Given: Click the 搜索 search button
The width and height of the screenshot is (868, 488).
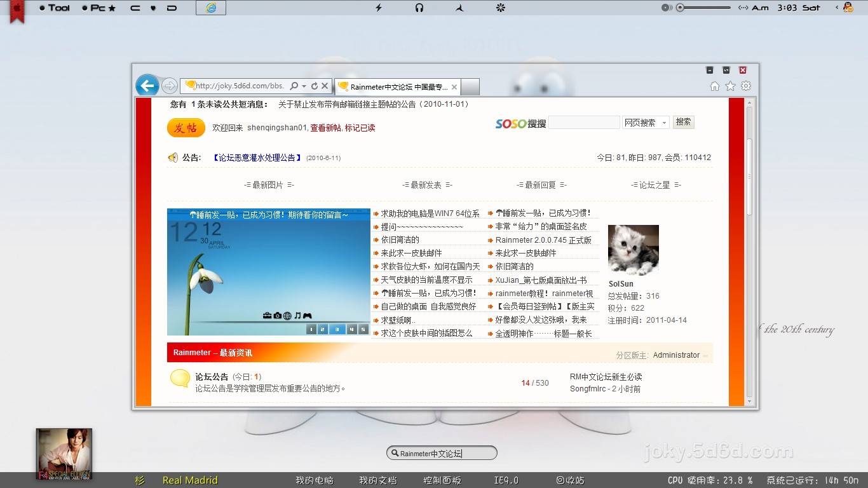Looking at the screenshot, I should click(x=684, y=122).
